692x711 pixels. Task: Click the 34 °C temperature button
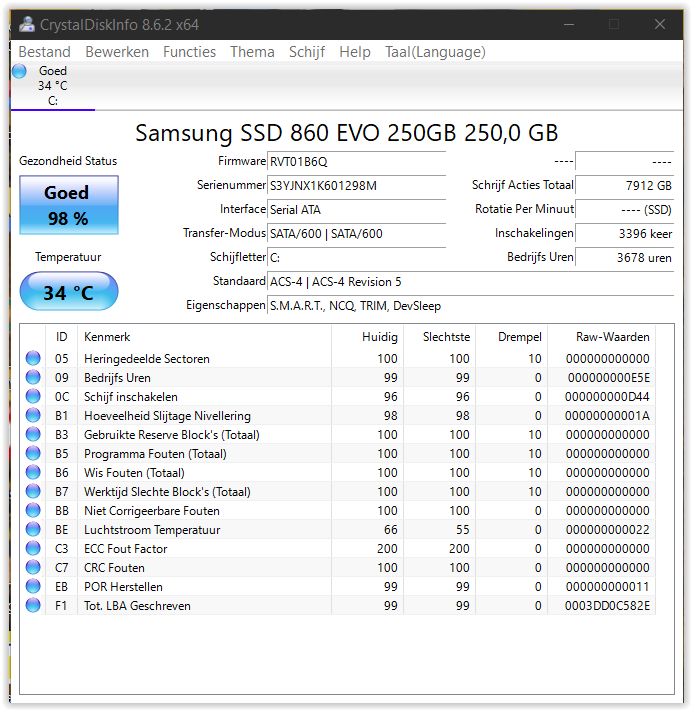pyautogui.click(x=69, y=292)
